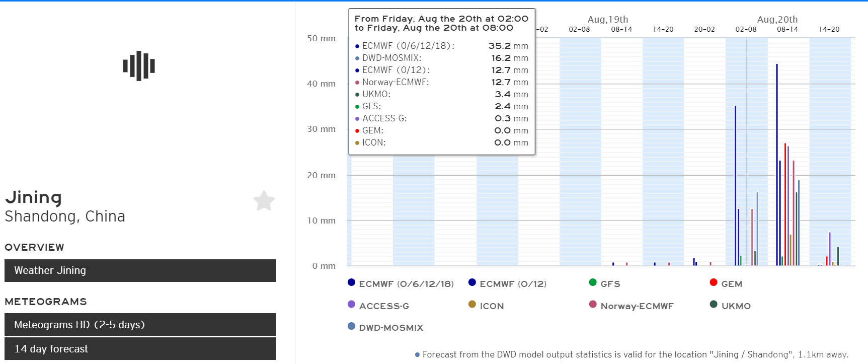
Task: Toggle DWD-MOSMIX series in chart legend
Action: [x=385, y=327]
